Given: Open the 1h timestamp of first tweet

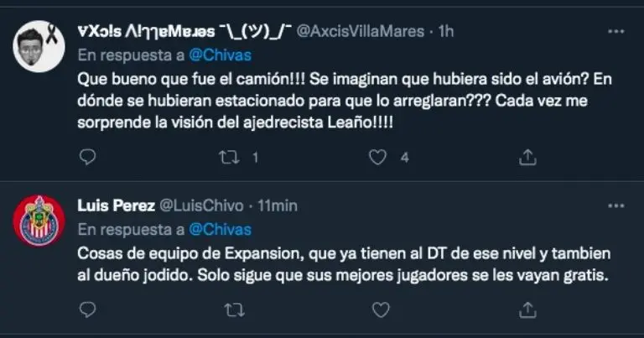Looking at the screenshot, I should (445, 31).
